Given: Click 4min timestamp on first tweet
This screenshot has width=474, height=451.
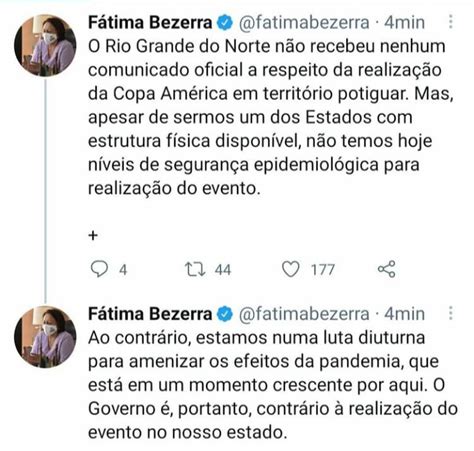Looking at the screenshot, I should [x=404, y=23].
